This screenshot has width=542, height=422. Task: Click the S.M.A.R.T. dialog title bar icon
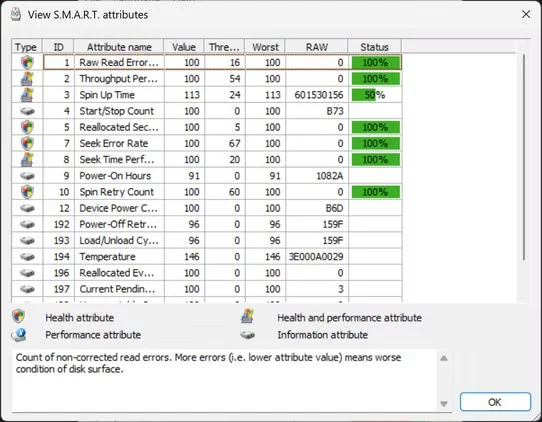click(x=16, y=15)
